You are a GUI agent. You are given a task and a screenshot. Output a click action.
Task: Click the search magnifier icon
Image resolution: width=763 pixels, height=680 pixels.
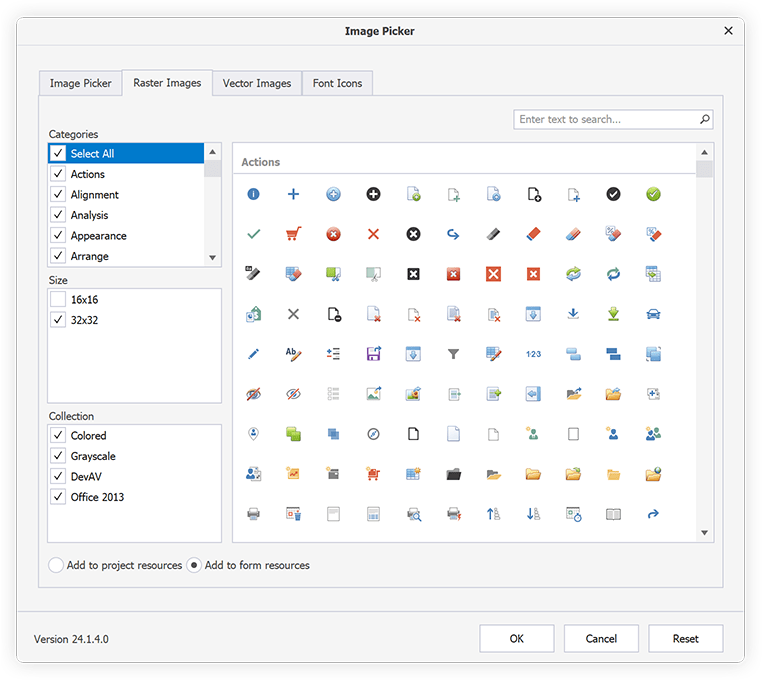click(x=705, y=119)
